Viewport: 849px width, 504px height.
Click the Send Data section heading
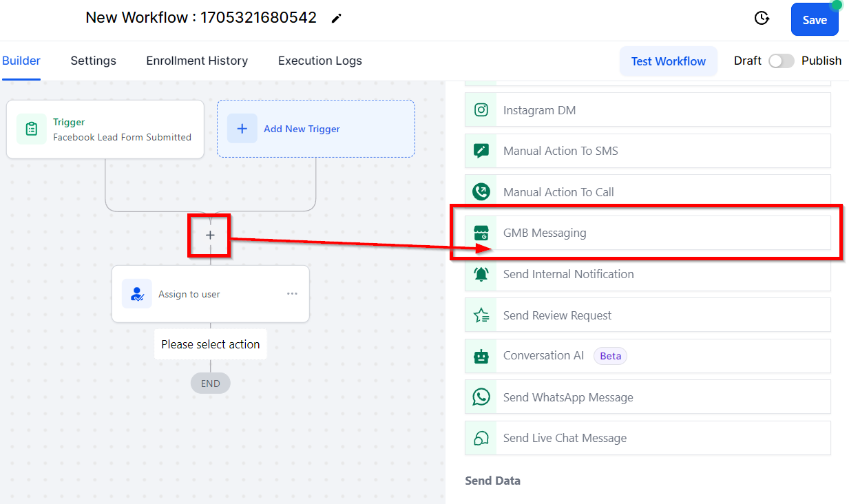click(x=492, y=481)
